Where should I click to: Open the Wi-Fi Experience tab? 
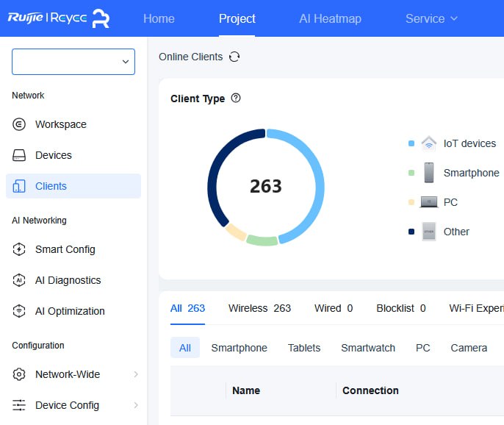click(476, 308)
